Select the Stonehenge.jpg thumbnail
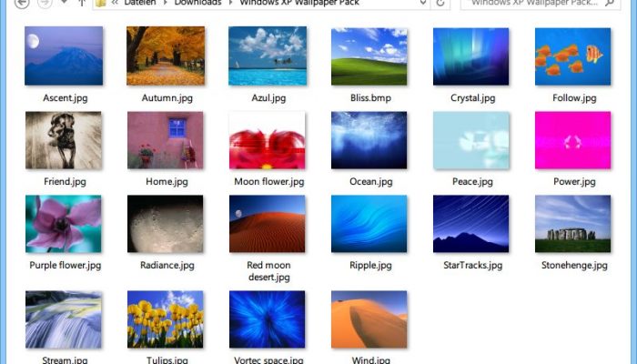Screen dimensions: 637x364 [572, 224]
